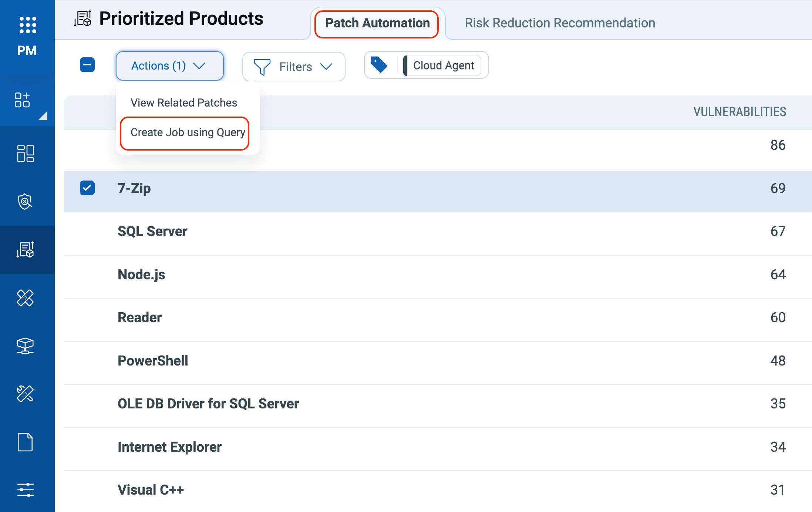
Task: Choose Create Job using Query
Action: click(x=188, y=132)
